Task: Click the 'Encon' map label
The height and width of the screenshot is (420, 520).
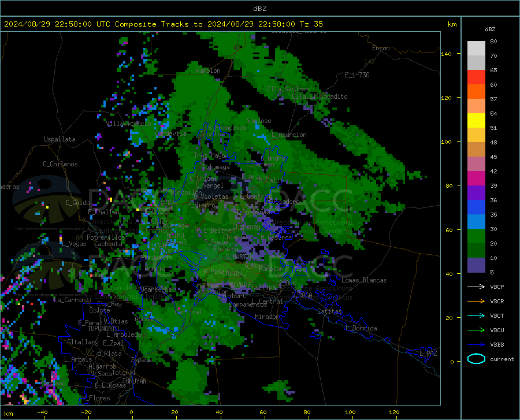Action: coord(381,48)
